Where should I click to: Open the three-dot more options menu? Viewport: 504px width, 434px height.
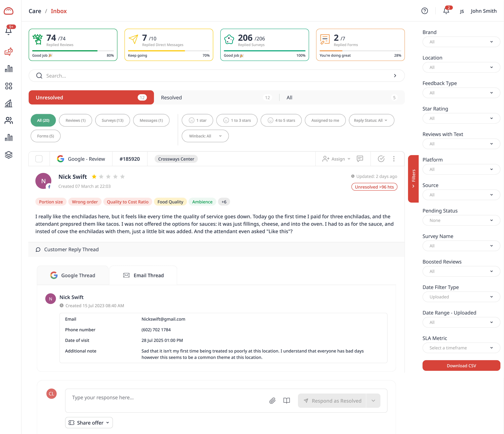394,159
